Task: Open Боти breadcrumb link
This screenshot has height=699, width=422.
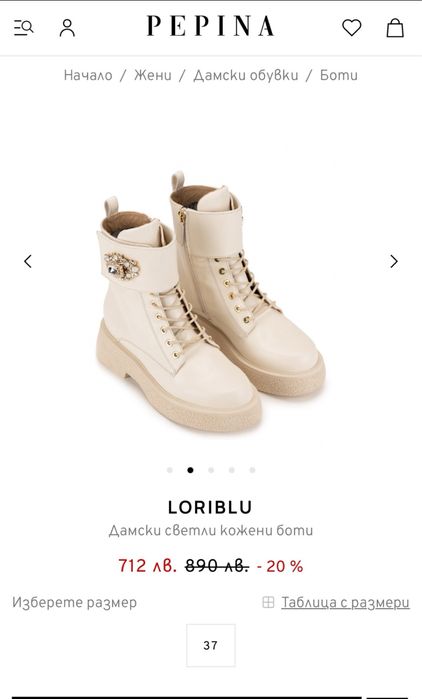Action: 339,75
